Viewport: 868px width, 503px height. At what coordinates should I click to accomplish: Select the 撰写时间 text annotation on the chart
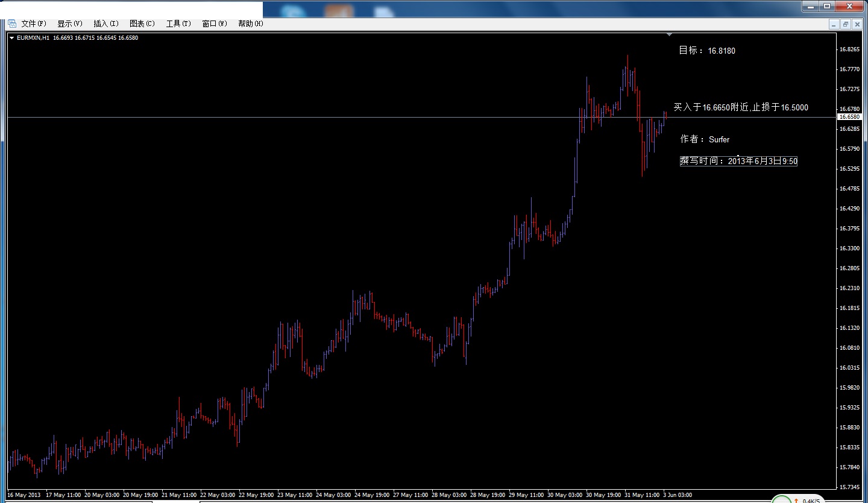click(738, 160)
